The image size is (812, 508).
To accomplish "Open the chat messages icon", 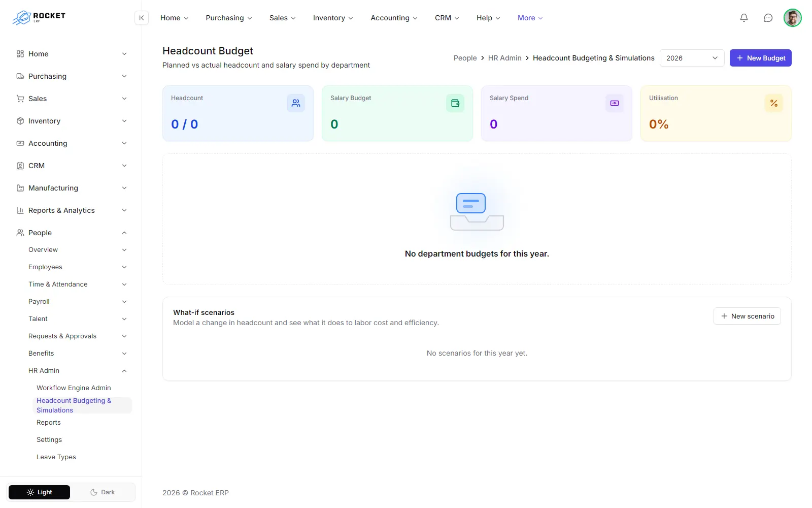I will pyautogui.click(x=768, y=18).
